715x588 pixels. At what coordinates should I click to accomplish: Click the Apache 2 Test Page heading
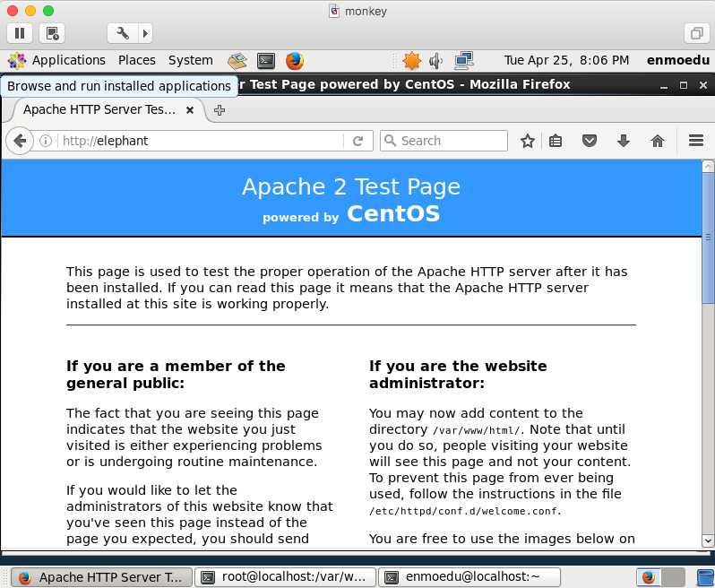[351, 186]
